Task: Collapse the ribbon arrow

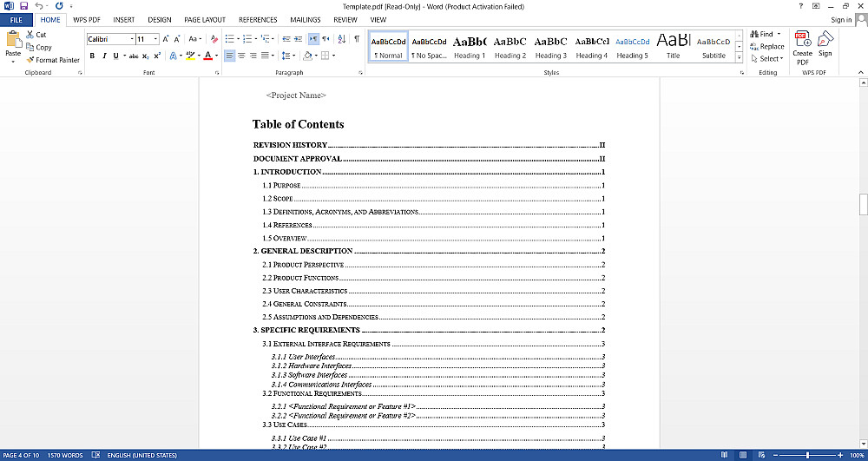Action: (861, 73)
